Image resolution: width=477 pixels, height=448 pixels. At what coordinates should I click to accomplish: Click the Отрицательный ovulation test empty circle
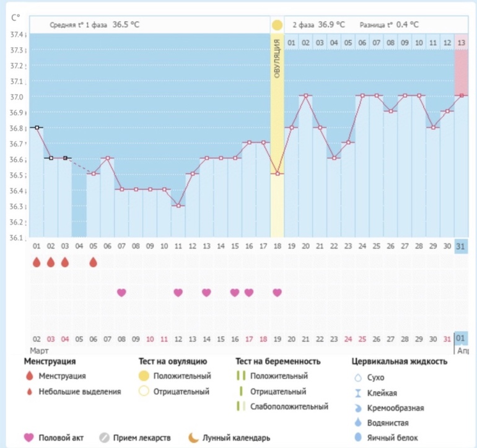145,392
